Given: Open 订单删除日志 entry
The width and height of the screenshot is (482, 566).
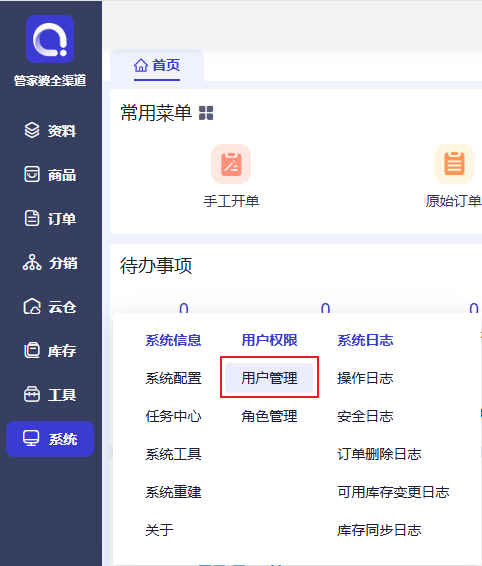Looking at the screenshot, I should tap(379, 454).
